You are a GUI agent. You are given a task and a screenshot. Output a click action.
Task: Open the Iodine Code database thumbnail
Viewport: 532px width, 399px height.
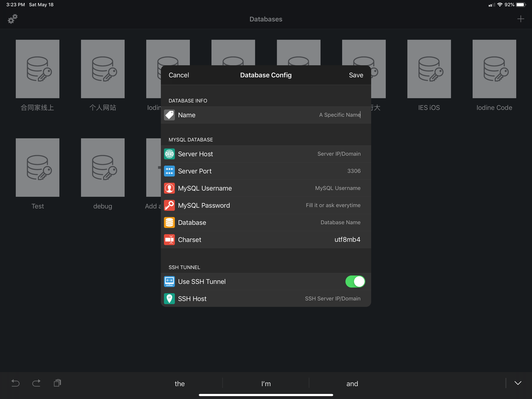coord(494,69)
